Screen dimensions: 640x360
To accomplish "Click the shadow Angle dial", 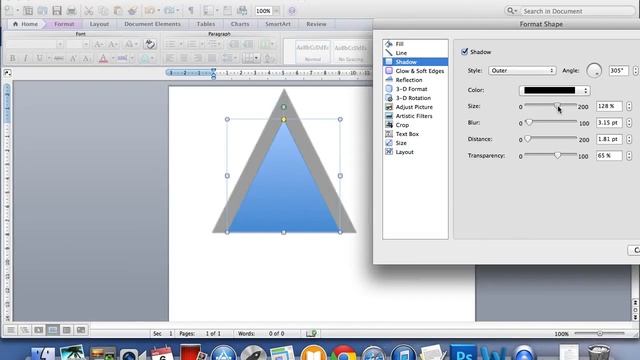I will [x=594, y=71].
